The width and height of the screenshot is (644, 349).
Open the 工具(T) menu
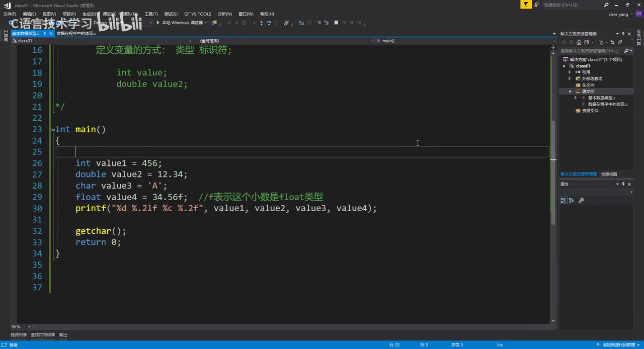(x=151, y=14)
